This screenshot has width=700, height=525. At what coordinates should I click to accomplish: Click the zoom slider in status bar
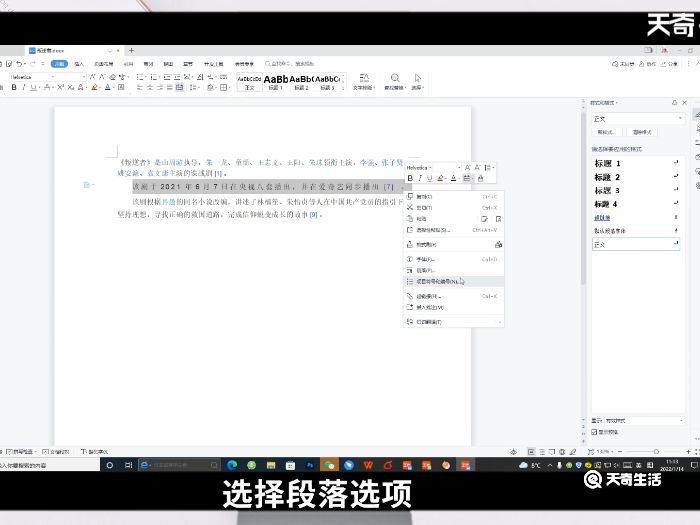[656, 452]
